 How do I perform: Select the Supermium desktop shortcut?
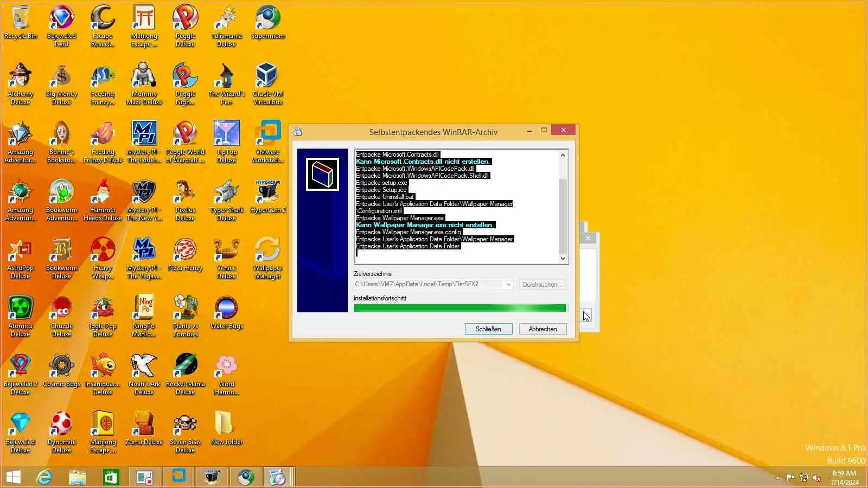pos(268,23)
